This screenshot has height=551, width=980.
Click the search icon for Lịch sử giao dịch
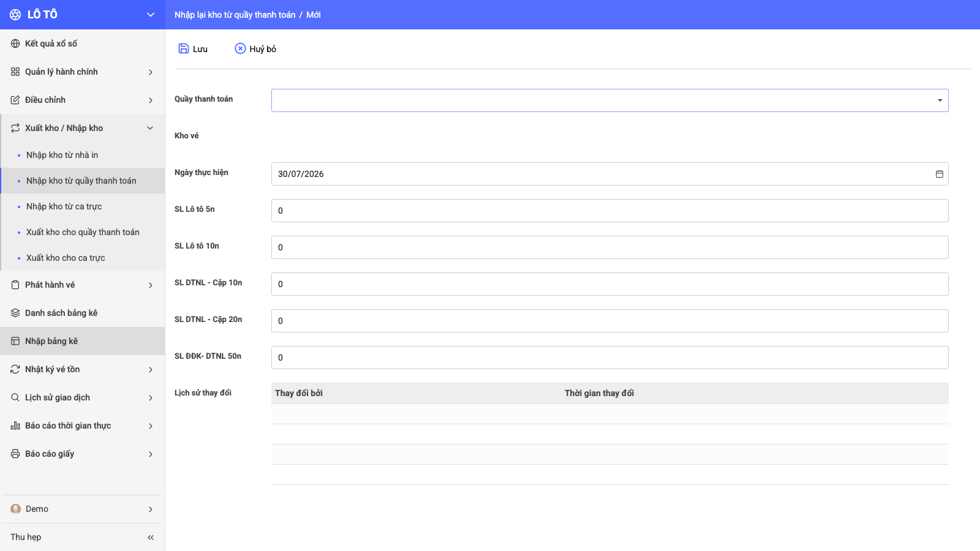[15, 397]
